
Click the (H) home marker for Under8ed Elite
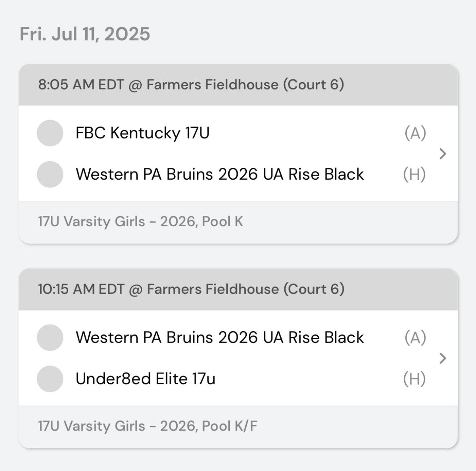point(415,379)
